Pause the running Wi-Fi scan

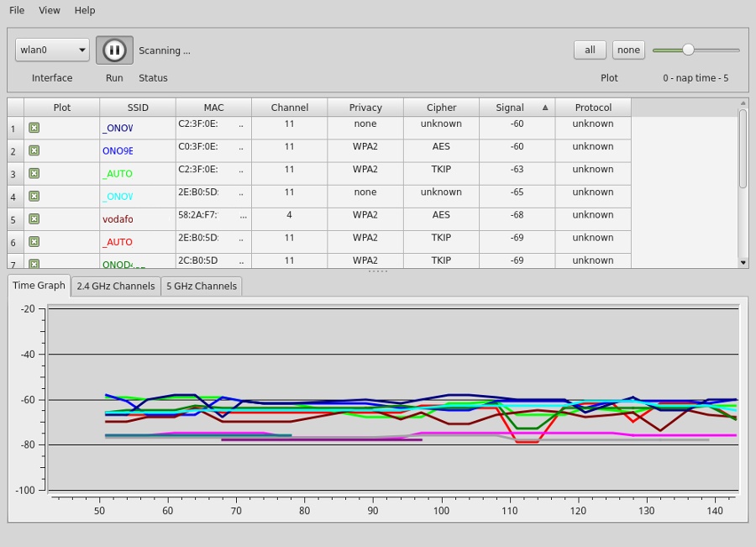114,50
